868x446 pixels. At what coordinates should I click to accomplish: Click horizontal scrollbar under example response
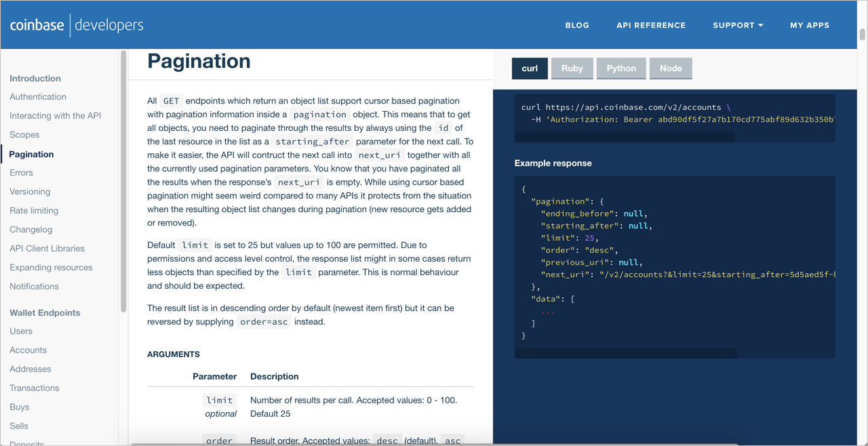(x=626, y=353)
